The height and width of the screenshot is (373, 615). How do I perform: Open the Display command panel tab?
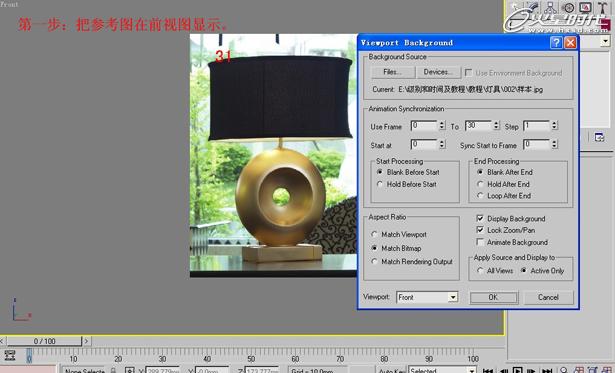tap(585, 7)
